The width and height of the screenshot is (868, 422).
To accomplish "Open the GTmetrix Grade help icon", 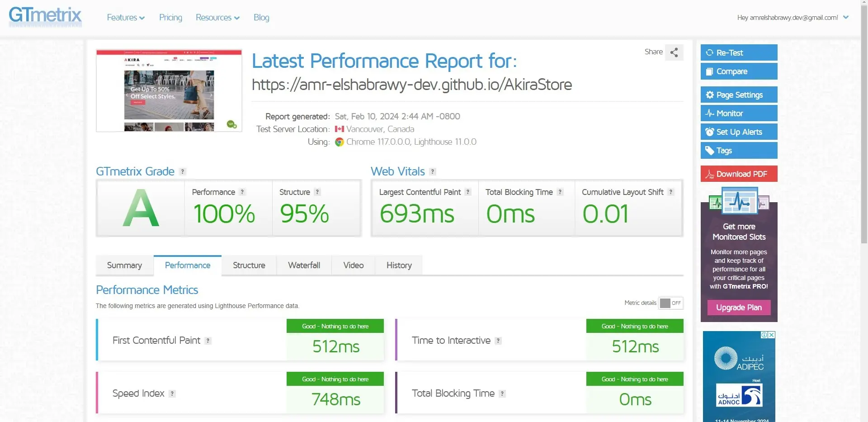I will pos(183,171).
